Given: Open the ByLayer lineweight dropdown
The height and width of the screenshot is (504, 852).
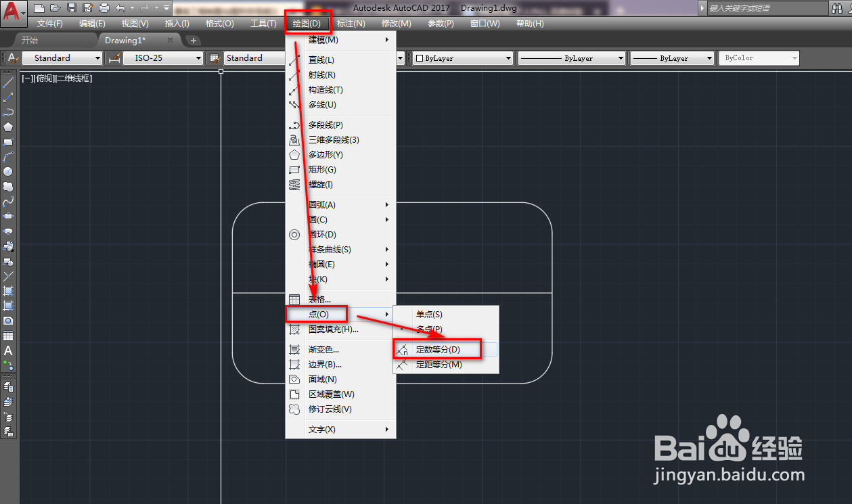Looking at the screenshot, I should (x=673, y=58).
